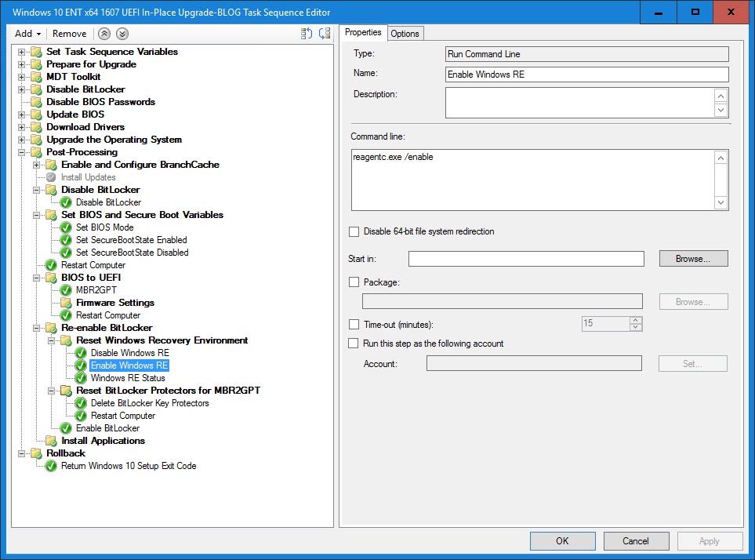The height and width of the screenshot is (560, 755).
Task: Click the Windows RE Status check icon
Action: pyautogui.click(x=81, y=378)
